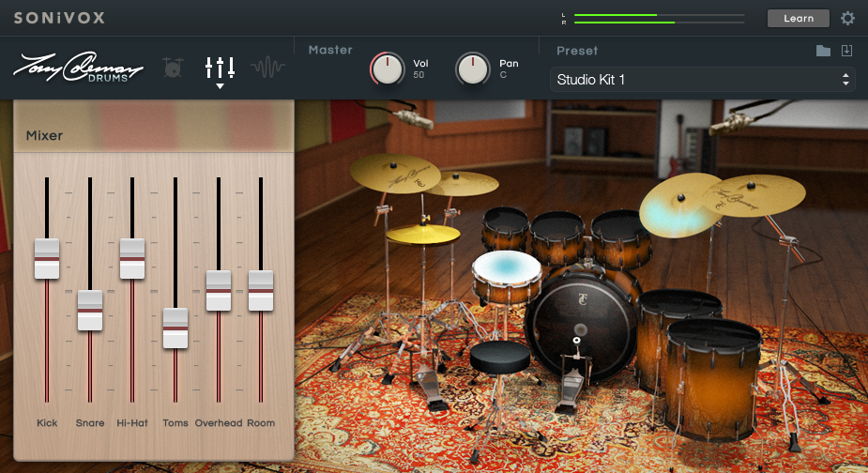
Task: Hit the glowing blue crash cymbal
Action: point(678,206)
